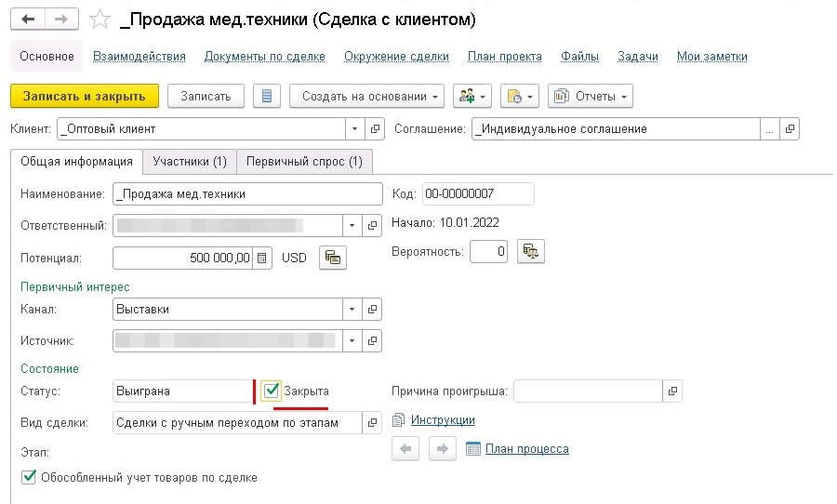Add this deal to favorites star

click(97, 19)
